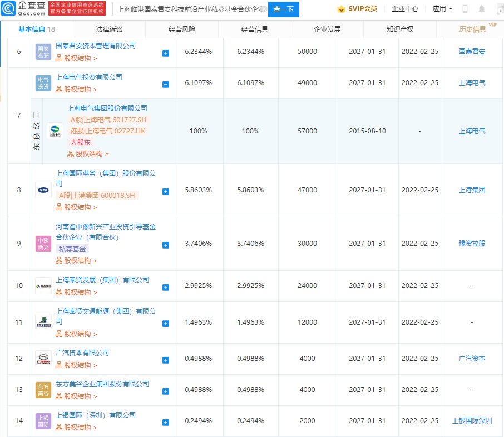Open the notification bell icon
Image resolution: width=504 pixels, height=437 pixels.
[x=481, y=8]
